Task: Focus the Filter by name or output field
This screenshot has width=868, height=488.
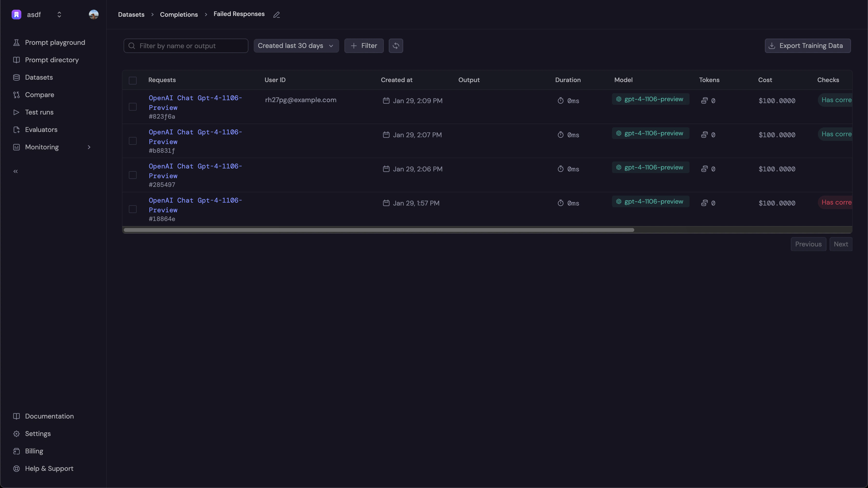Action: [x=186, y=46]
